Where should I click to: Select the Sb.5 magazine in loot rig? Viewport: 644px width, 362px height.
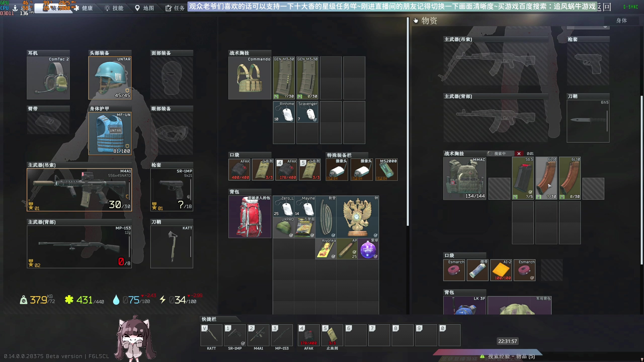[x=523, y=178]
